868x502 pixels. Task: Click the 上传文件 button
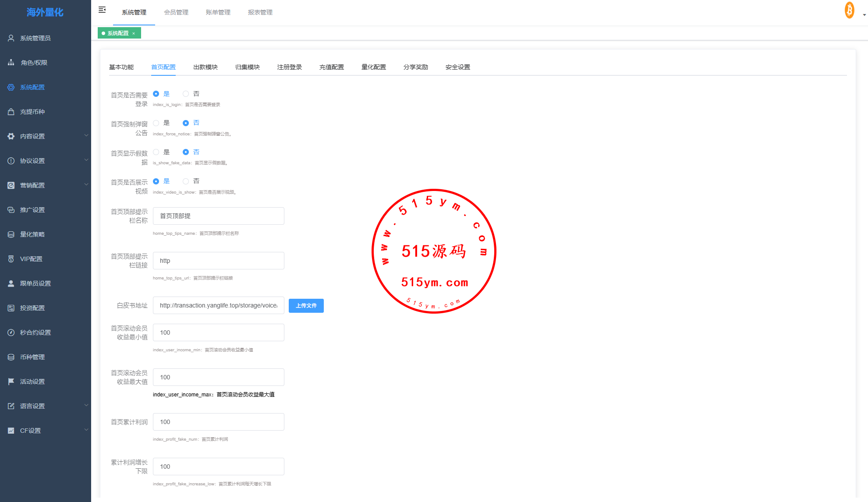click(306, 306)
